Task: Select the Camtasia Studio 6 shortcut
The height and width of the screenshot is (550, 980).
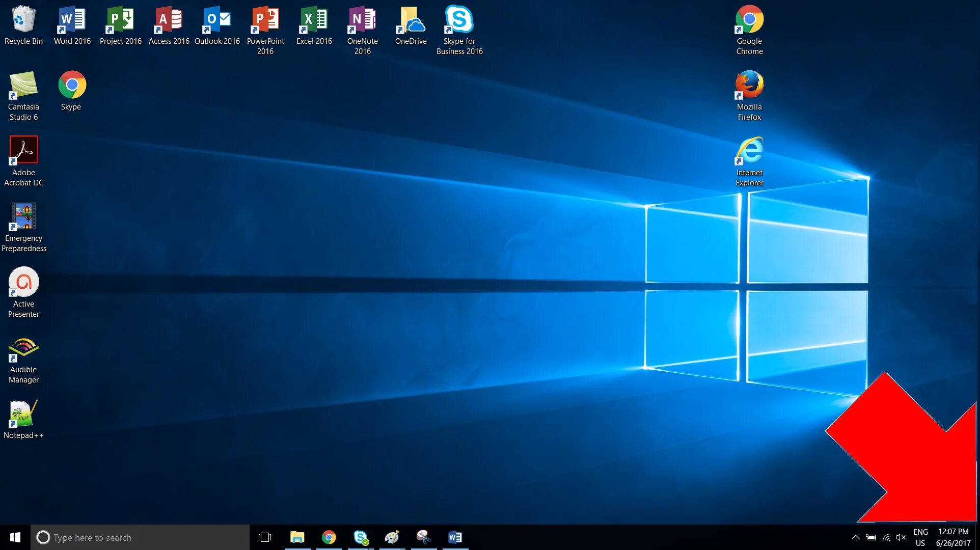Action: (23, 96)
